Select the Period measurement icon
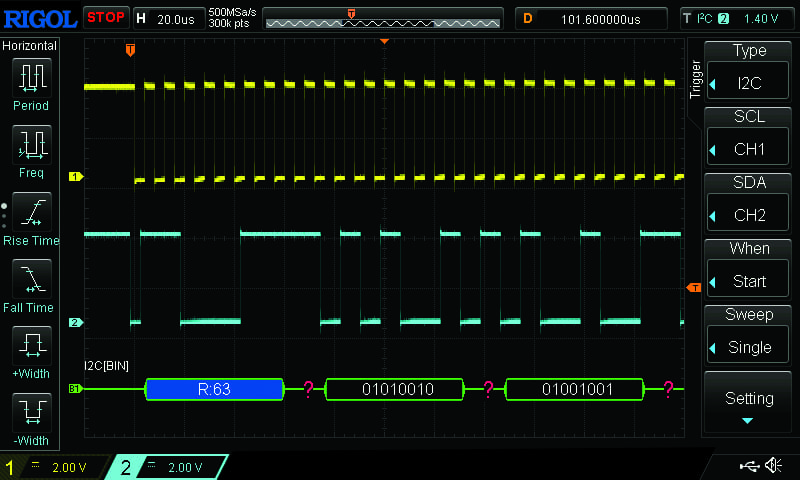Image resolution: width=800 pixels, height=480 pixels. 31,77
